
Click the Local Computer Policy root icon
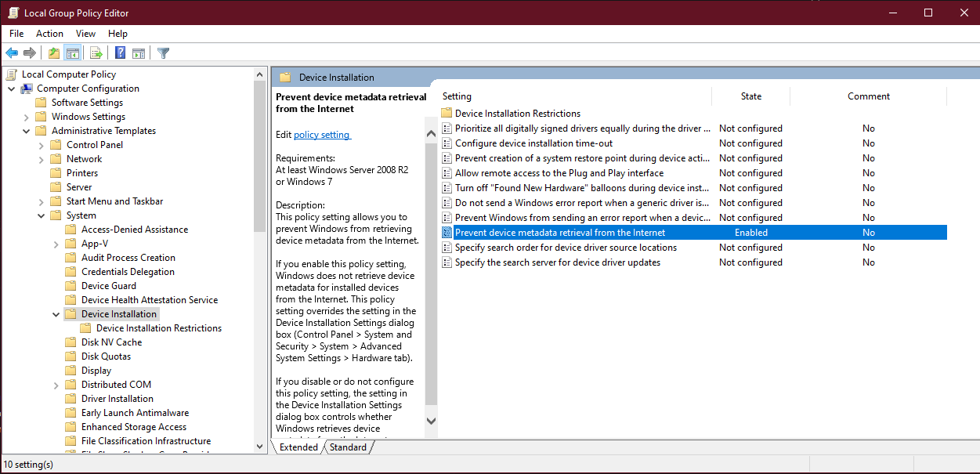click(x=13, y=74)
